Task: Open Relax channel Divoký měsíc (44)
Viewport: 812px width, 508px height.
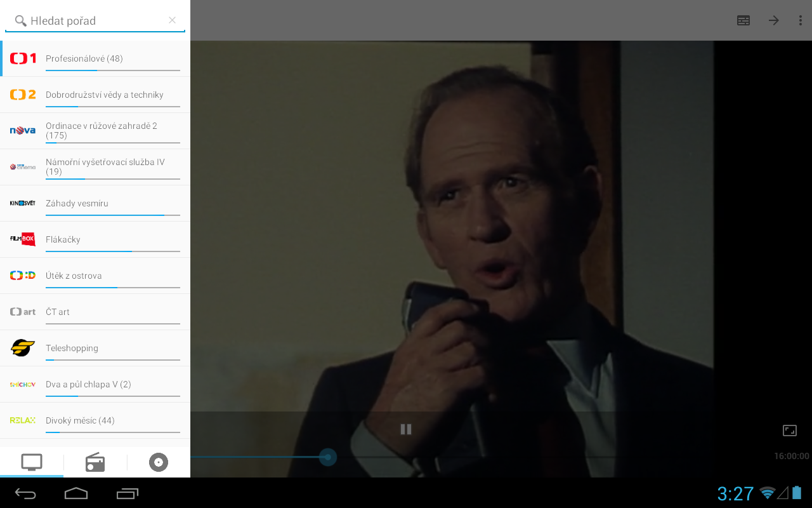Action: (x=95, y=420)
